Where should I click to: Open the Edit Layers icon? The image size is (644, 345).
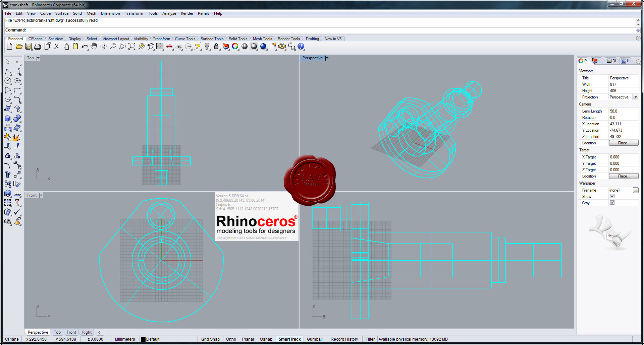tap(226, 47)
